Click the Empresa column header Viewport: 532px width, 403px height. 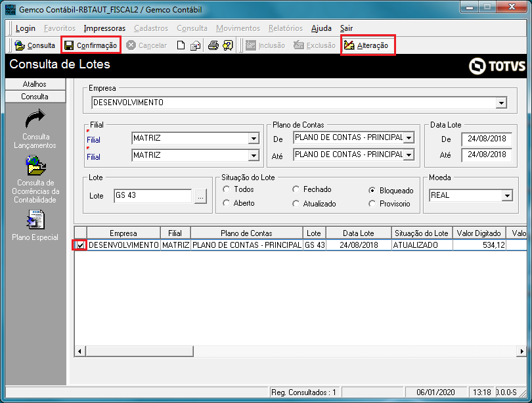tap(123, 233)
